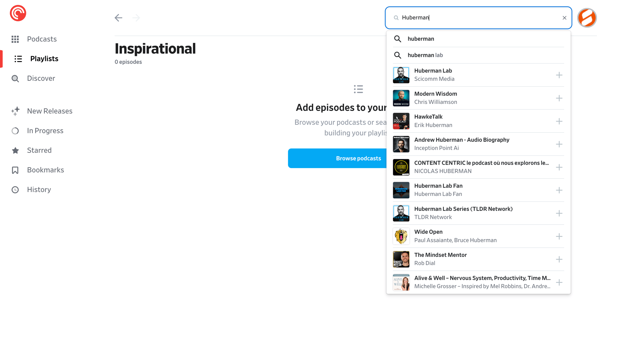Image resolution: width=619 pixels, height=364 pixels.
Task: Open the HawkeTalk podcast title
Action: point(428,117)
